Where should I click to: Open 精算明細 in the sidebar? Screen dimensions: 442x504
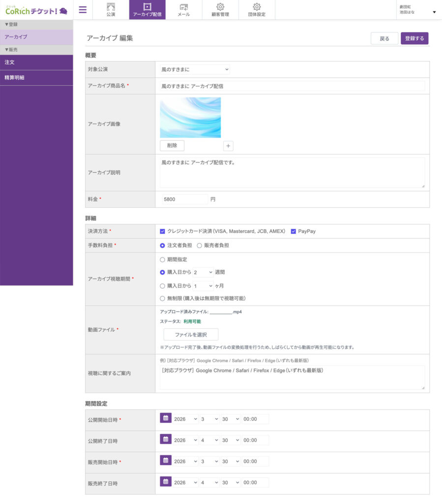pyautogui.click(x=36, y=78)
